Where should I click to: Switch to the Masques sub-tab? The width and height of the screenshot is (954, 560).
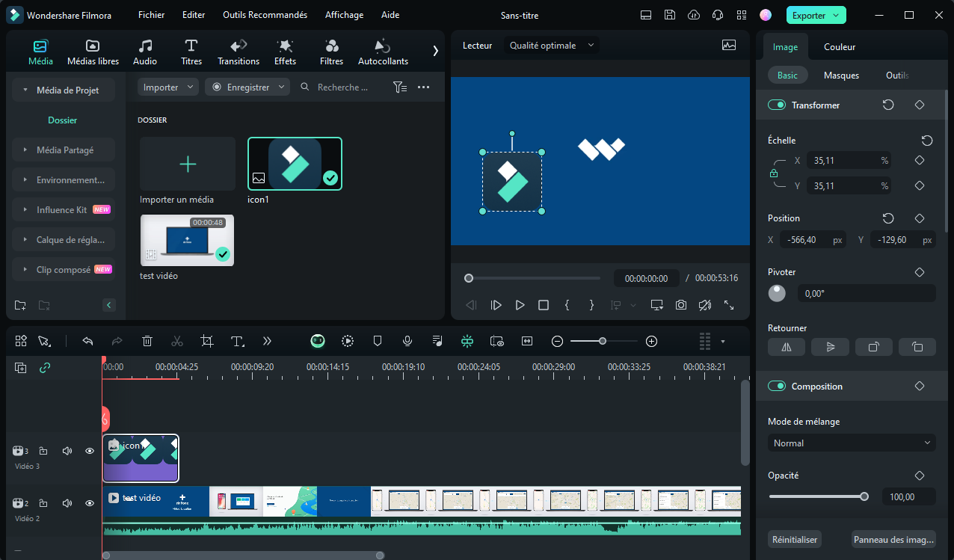click(x=841, y=76)
